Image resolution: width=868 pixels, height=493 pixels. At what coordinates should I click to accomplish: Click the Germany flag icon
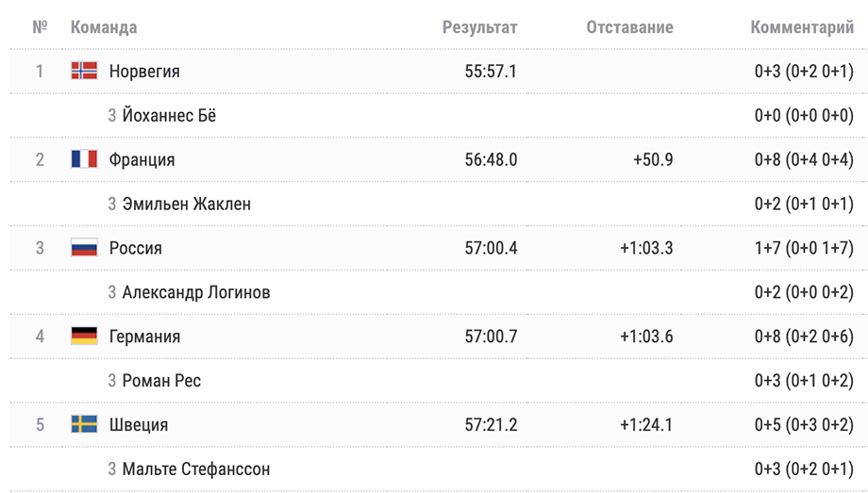84,337
